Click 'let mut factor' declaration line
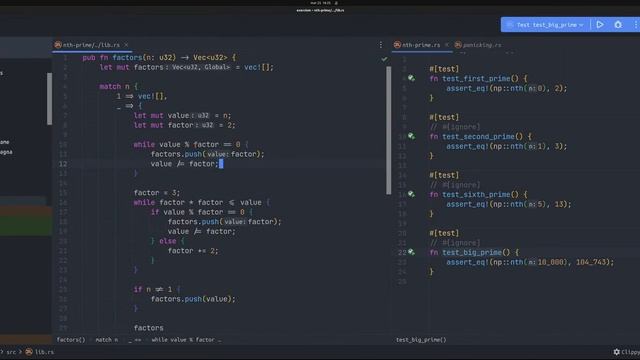 184,125
